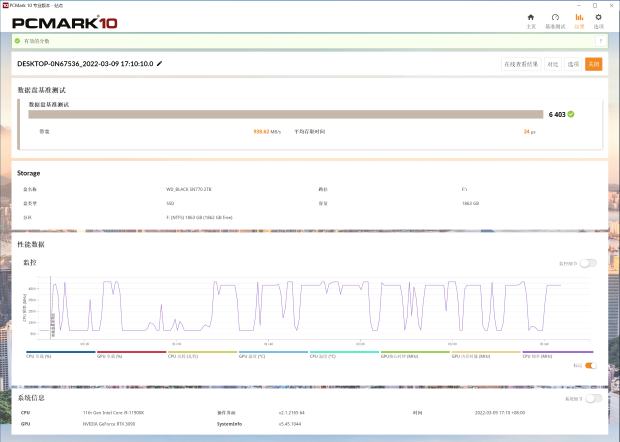Click the data drive benchmark score bar
Image resolution: width=620 pixels, height=442 pixels.
click(285, 114)
